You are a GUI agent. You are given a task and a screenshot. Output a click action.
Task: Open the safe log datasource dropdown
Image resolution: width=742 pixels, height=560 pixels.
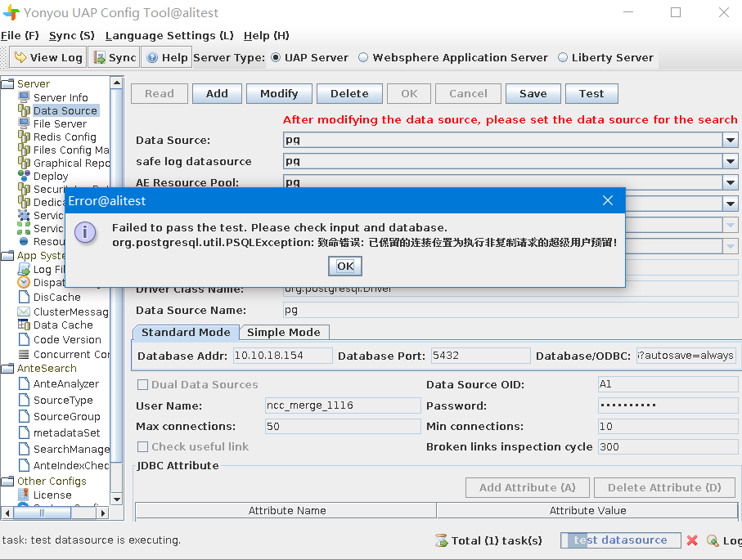point(731,161)
